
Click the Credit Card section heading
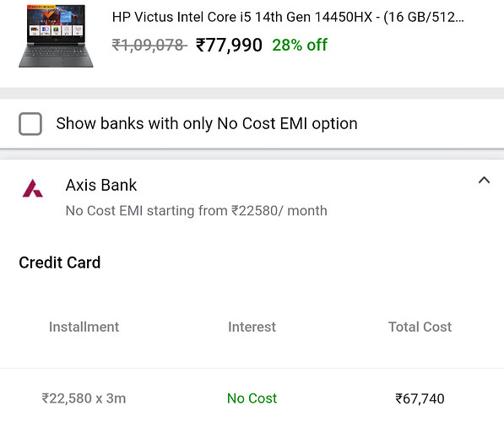point(60,262)
